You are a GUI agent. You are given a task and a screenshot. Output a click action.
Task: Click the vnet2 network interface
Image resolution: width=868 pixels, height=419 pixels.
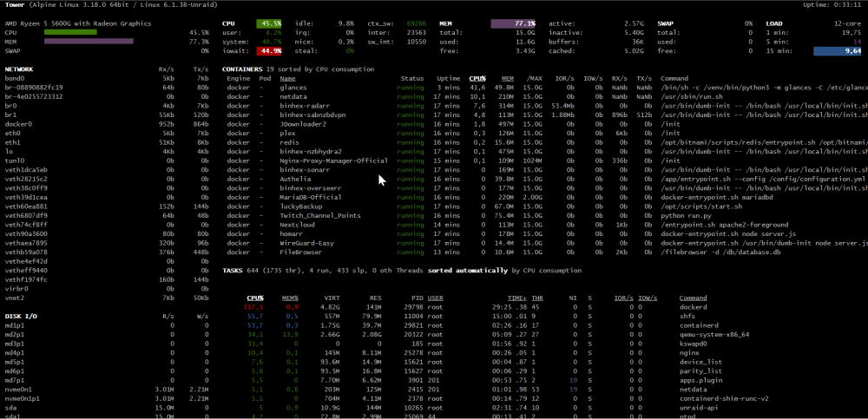pos(13,298)
